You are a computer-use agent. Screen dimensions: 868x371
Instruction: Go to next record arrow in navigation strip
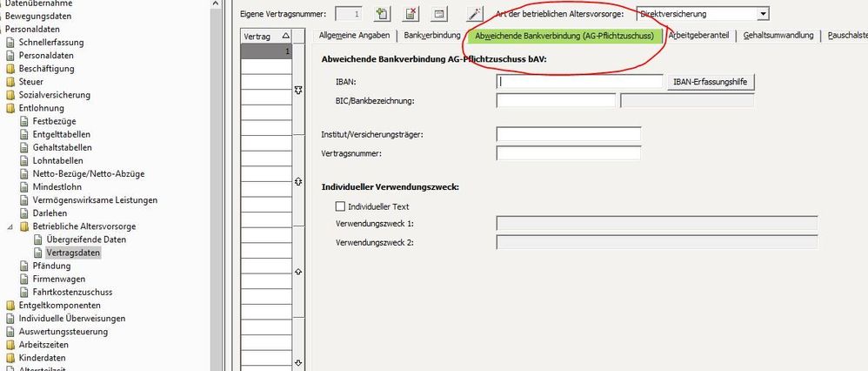tap(298, 272)
